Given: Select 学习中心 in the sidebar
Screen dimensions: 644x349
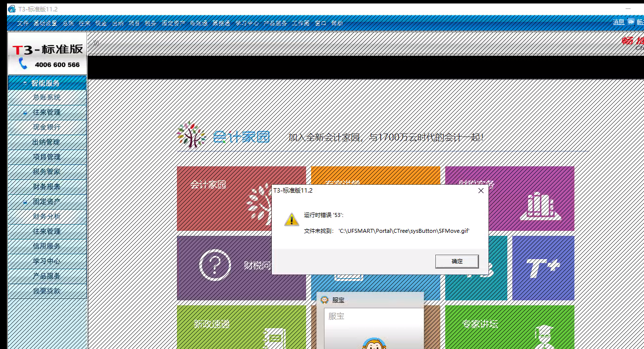Looking at the screenshot, I should [x=47, y=261].
